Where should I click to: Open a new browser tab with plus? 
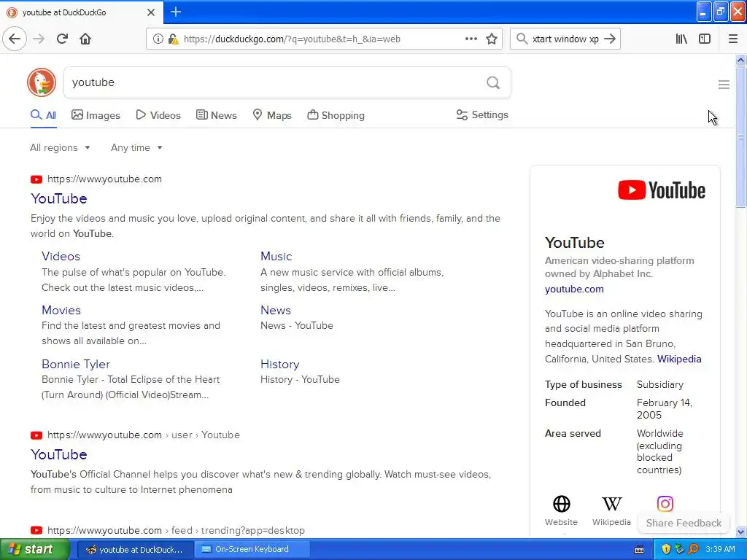tap(176, 12)
